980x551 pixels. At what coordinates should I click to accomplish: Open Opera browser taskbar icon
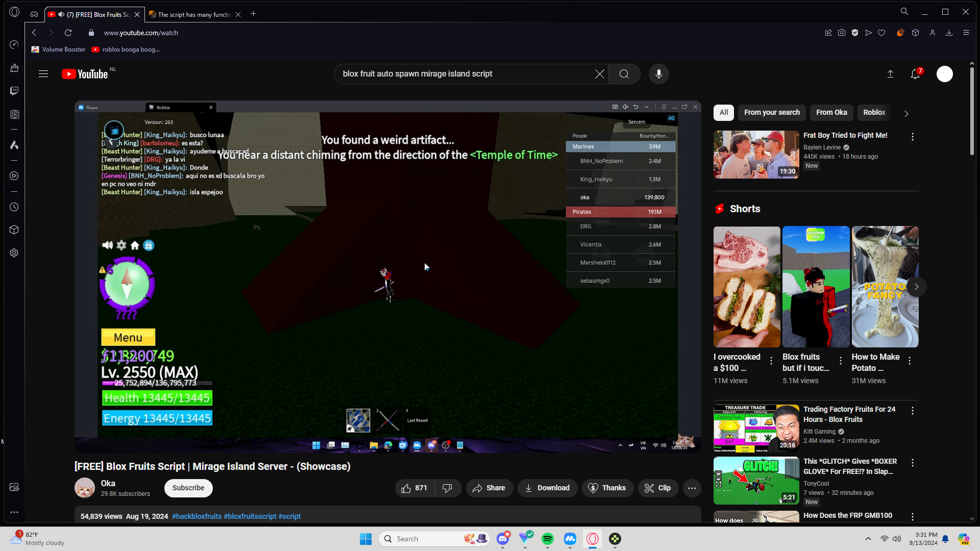593,539
